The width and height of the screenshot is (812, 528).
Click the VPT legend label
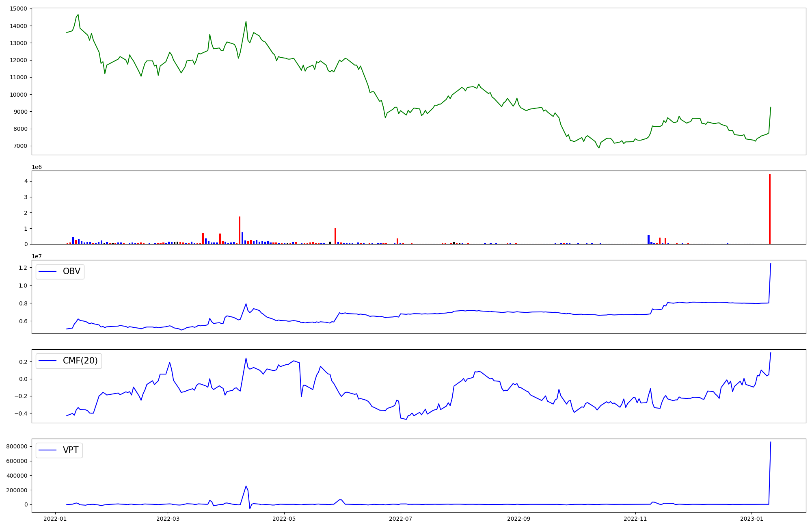(71, 450)
